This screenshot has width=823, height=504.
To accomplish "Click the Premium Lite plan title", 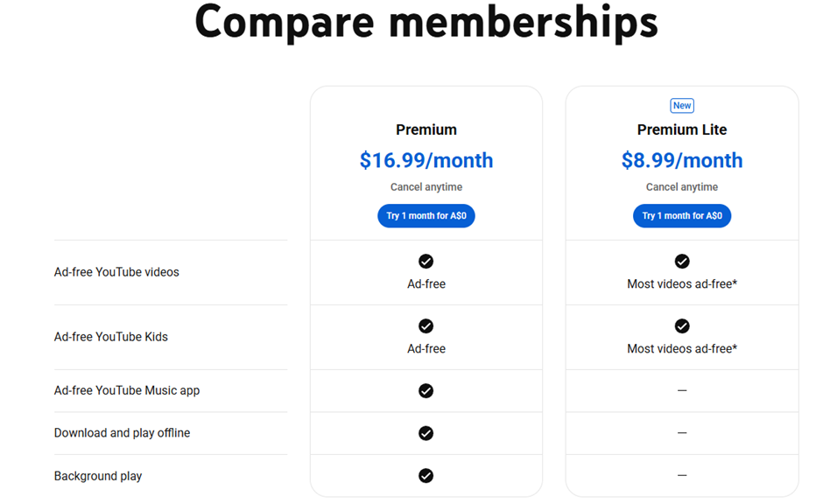I will coord(682,129).
